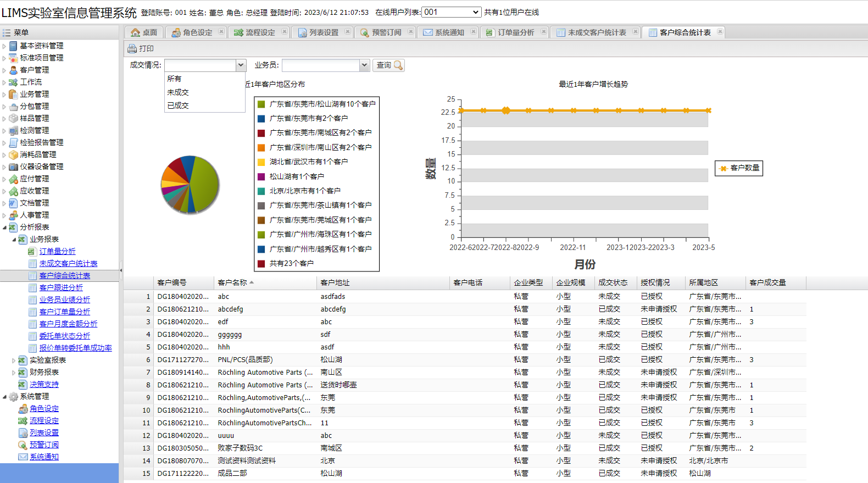Click the 预警订阅 tab icon

coord(364,32)
